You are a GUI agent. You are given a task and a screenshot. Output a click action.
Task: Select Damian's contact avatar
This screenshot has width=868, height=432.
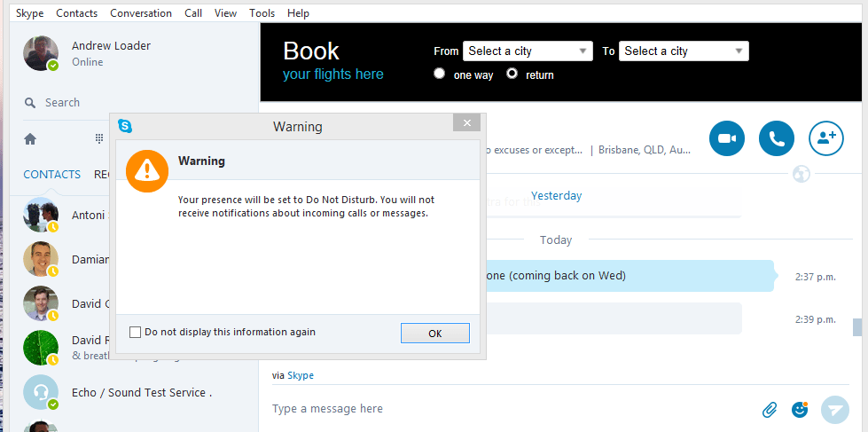(41, 259)
